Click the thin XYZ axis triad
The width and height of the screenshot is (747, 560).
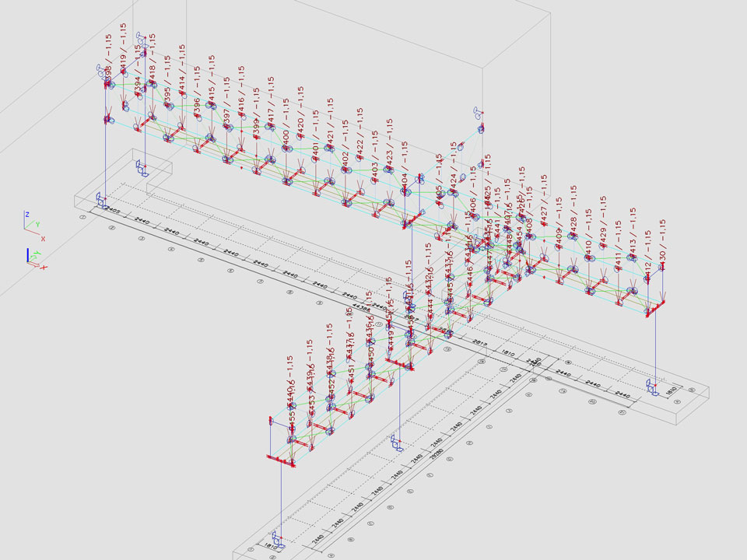pyautogui.click(x=33, y=224)
